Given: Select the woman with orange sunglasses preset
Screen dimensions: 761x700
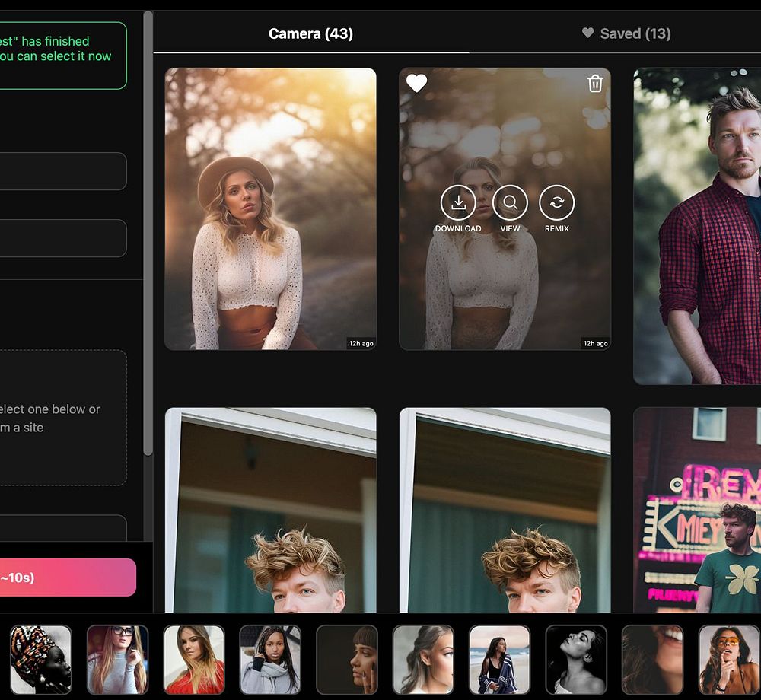Looking at the screenshot, I should point(729,660).
